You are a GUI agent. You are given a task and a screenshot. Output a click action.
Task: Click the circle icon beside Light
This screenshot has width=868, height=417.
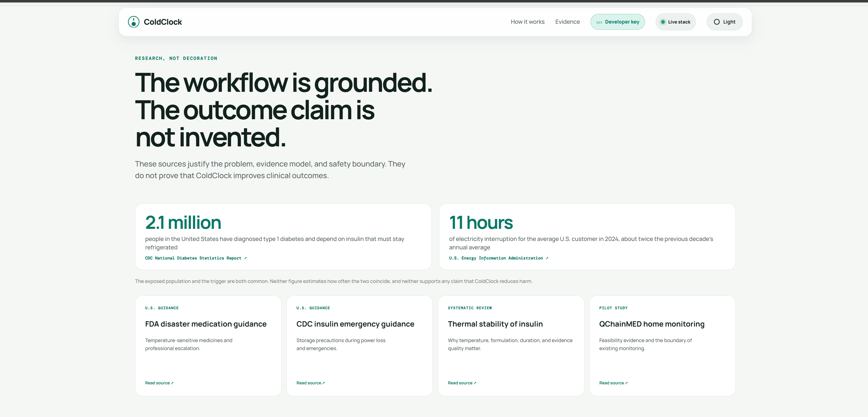coord(717,22)
